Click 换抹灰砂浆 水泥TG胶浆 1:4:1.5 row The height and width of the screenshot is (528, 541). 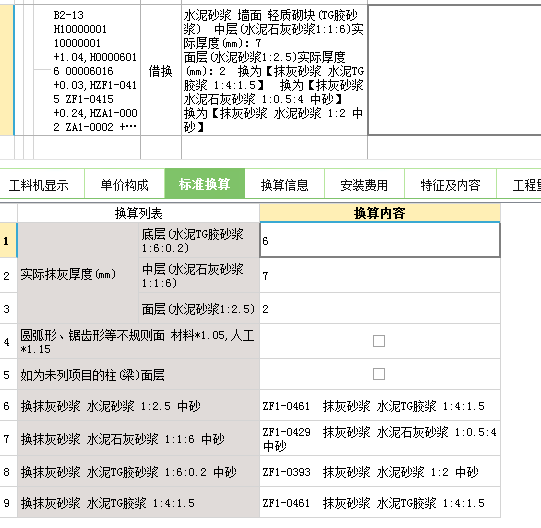[x=138, y=502]
